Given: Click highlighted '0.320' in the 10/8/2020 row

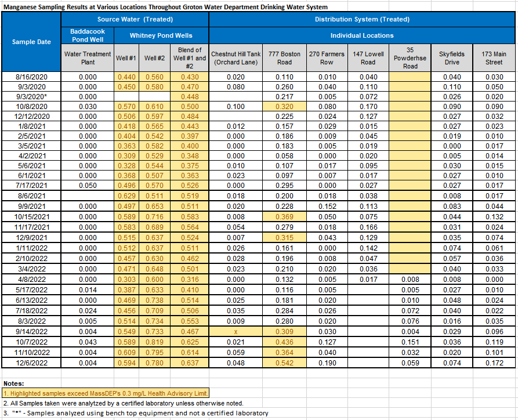Looking at the screenshot, I should pyautogui.click(x=284, y=107).
